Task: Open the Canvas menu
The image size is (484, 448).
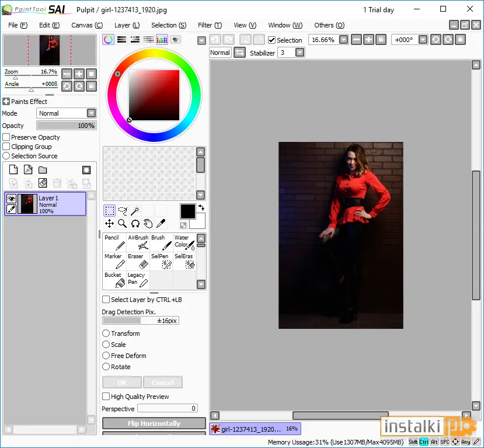Action: (x=87, y=25)
